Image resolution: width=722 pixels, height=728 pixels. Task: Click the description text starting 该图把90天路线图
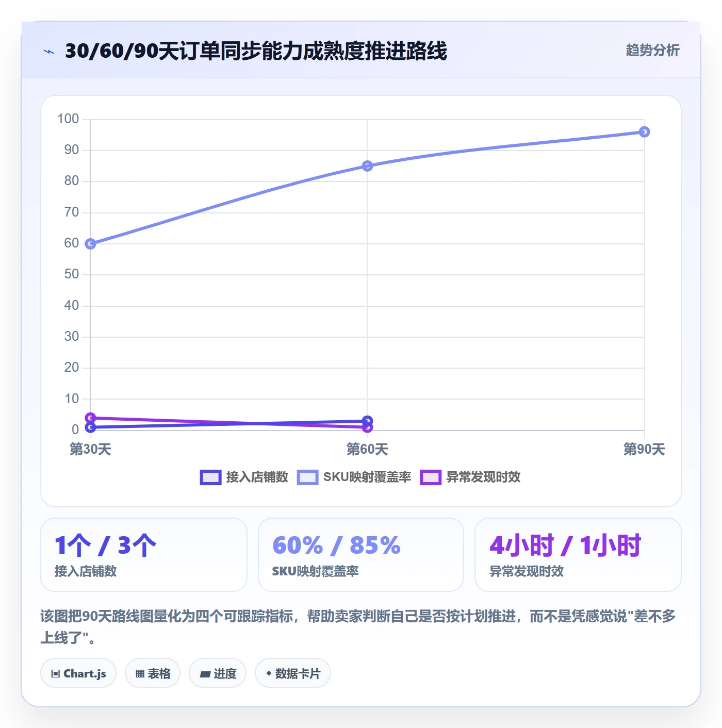point(358,627)
